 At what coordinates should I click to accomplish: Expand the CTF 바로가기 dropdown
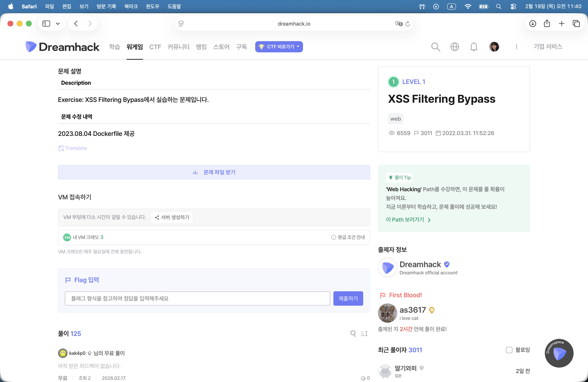point(279,47)
